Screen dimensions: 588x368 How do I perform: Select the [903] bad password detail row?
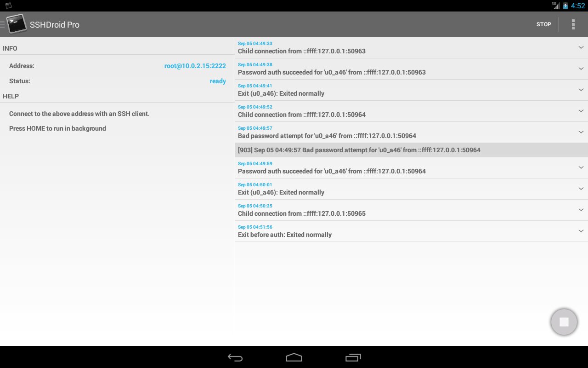pyautogui.click(x=412, y=150)
